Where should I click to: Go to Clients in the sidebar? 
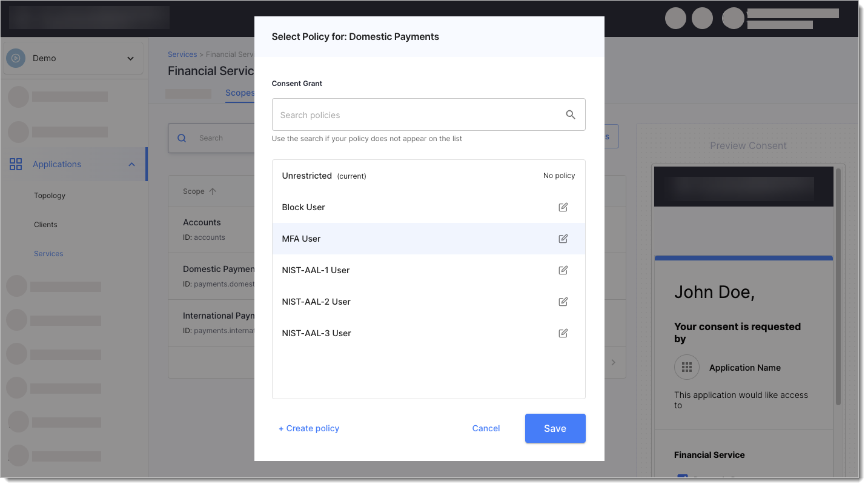click(45, 225)
